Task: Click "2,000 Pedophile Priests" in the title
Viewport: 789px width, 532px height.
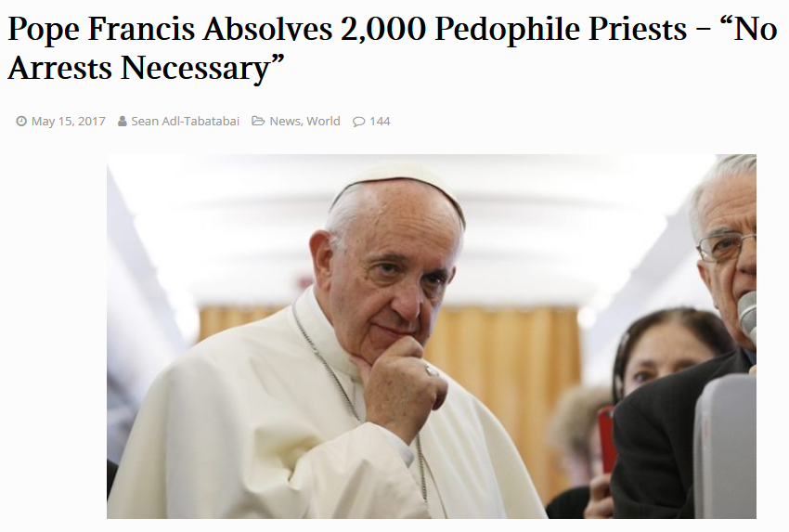Action: click(x=513, y=29)
